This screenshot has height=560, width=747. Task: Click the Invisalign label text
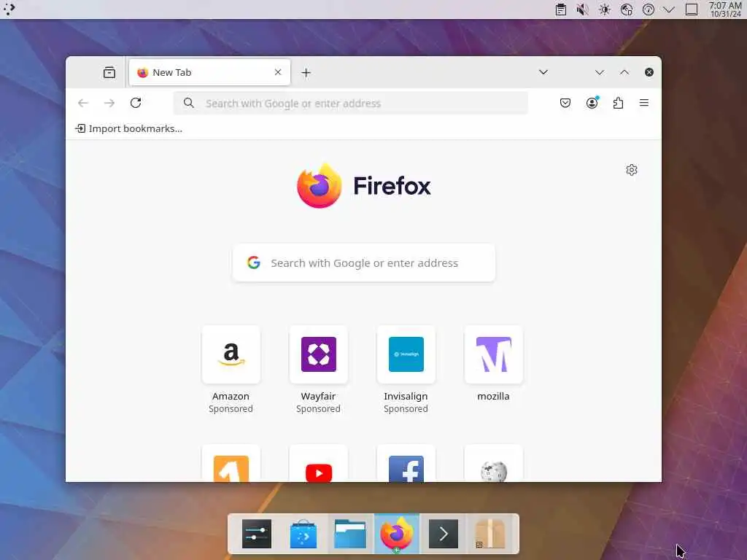pyautogui.click(x=406, y=396)
